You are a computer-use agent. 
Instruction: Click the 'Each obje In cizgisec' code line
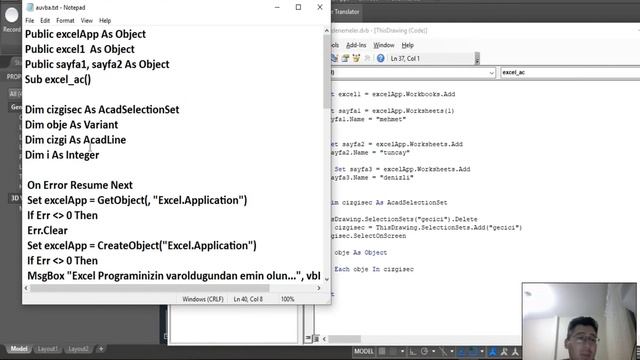(374, 269)
